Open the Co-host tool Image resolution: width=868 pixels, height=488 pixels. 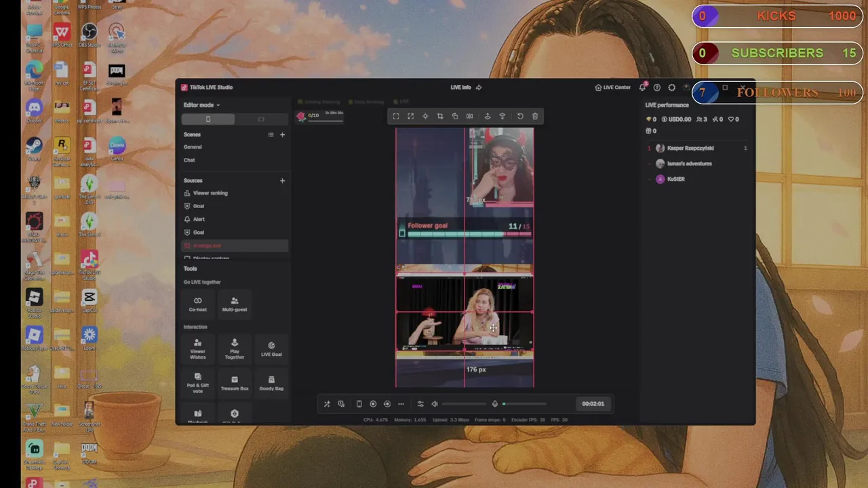[x=198, y=304]
